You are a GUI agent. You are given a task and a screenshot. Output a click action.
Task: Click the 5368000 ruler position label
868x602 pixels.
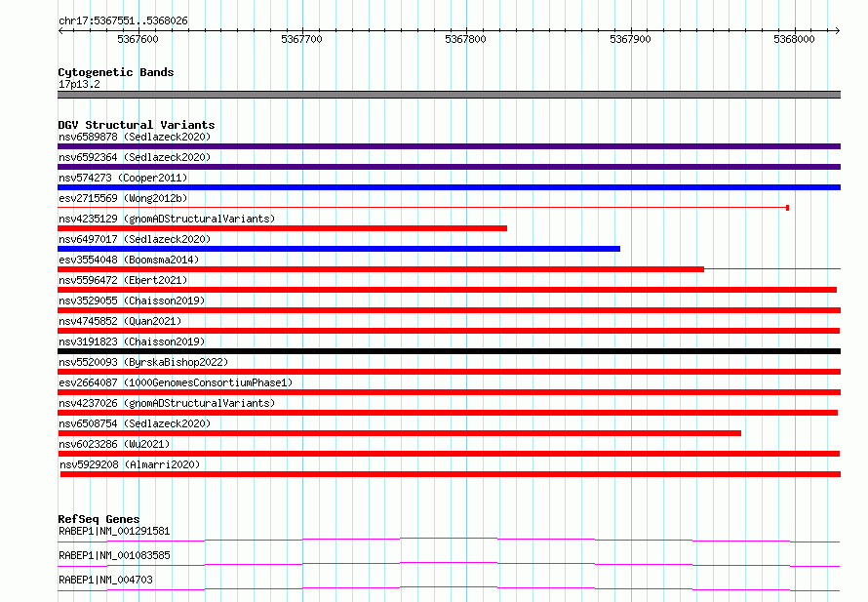pos(795,39)
